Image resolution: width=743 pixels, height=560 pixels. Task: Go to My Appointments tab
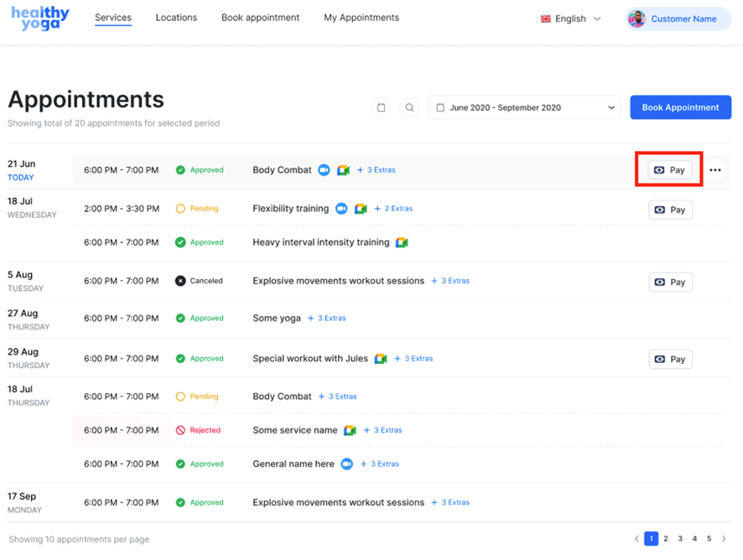point(361,18)
